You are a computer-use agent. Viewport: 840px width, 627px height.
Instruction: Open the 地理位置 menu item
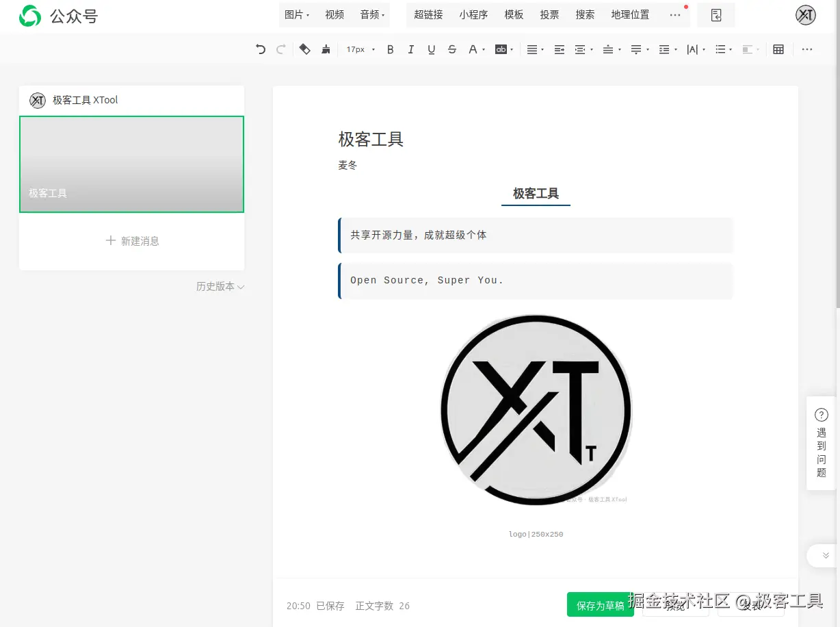pos(629,14)
